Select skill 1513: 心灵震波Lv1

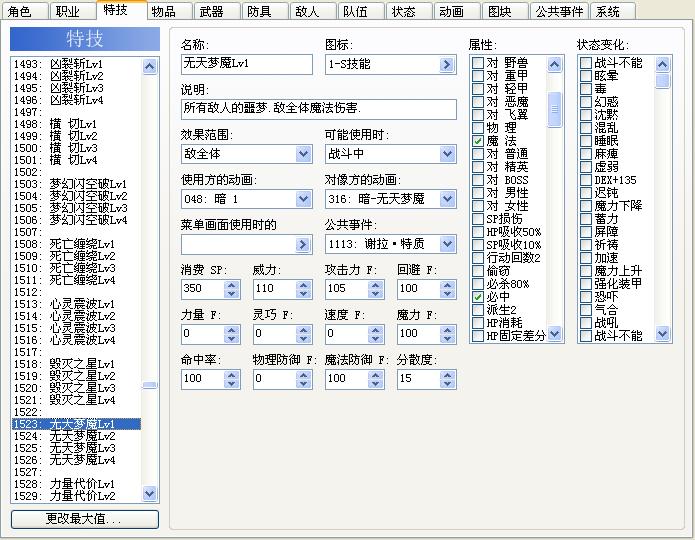click(76, 304)
